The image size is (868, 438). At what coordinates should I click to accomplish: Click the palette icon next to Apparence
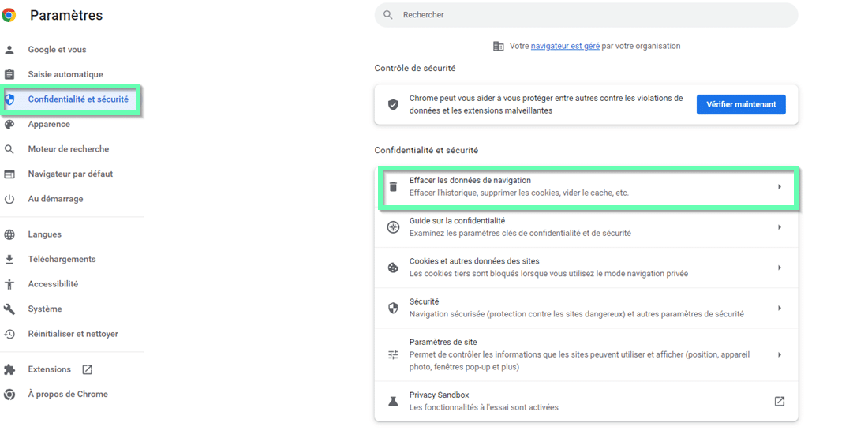coord(9,125)
